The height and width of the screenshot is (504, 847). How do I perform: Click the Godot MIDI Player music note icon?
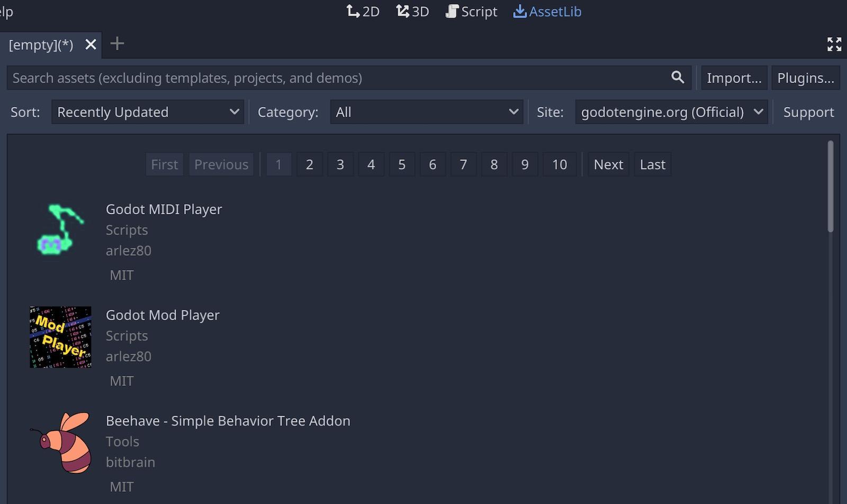point(60,230)
